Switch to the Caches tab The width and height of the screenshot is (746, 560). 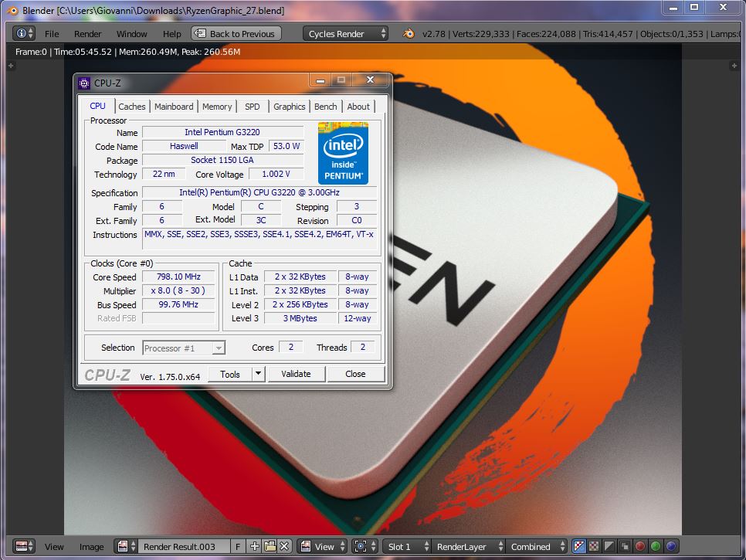tap(132, 107)
